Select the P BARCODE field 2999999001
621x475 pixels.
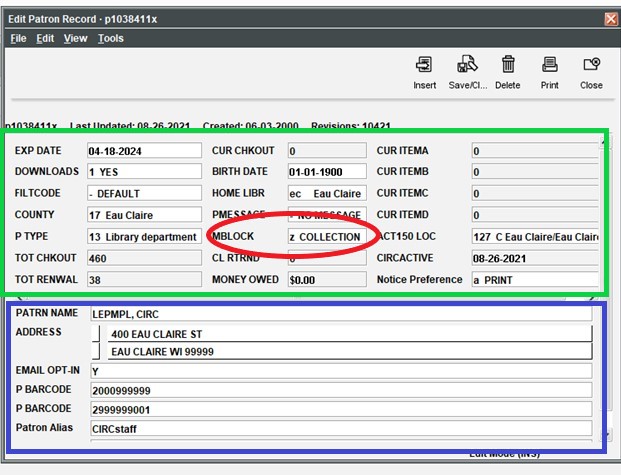(x=341, y=409)
